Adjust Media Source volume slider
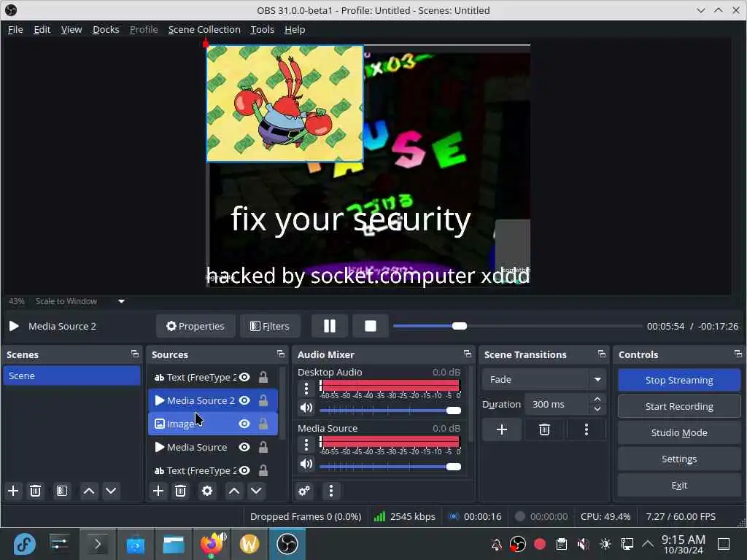The image size is (747, 560). coord(390,467)
